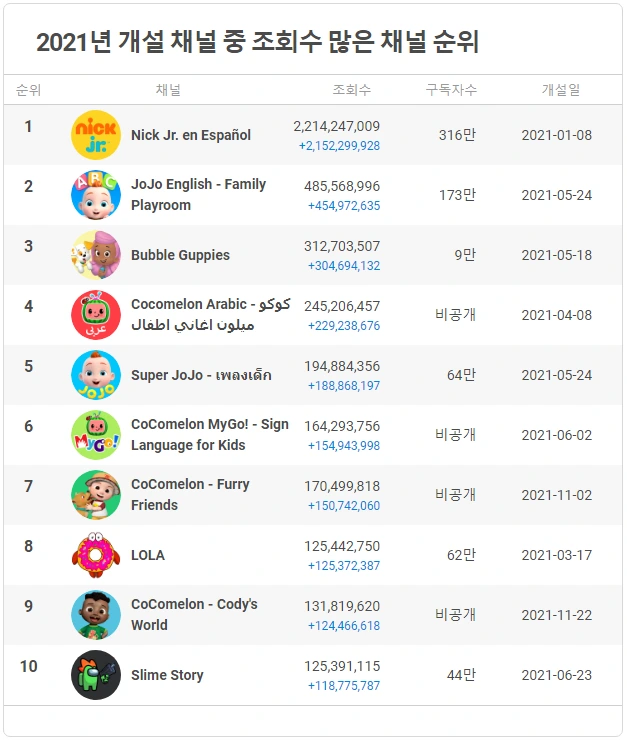Screen dimensions: 627x740
Task: Select the Bubble Guppies channel avatar
Action: 96,255
